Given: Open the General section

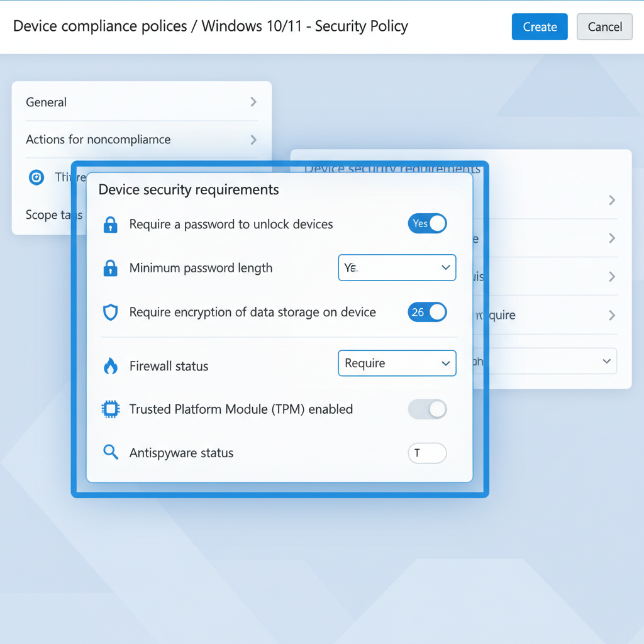Looking at the screenshot, I should pyautogui.click(x=142, y=102).
